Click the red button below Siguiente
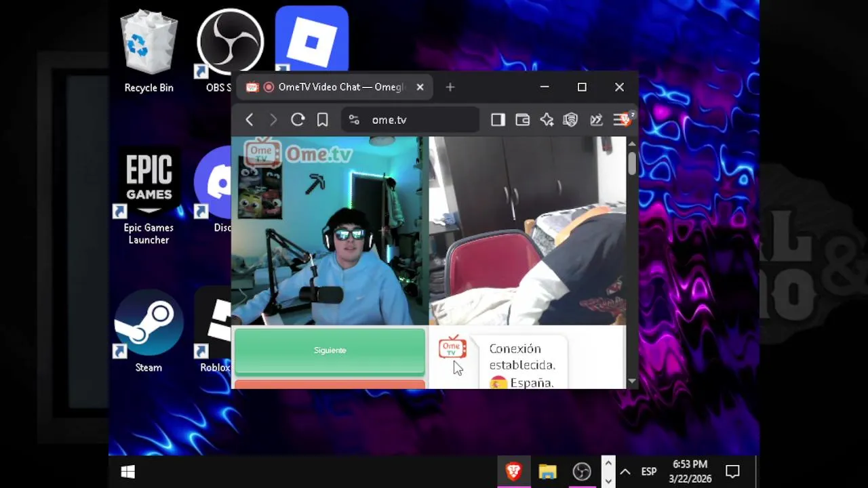 [x=330, y=385]
